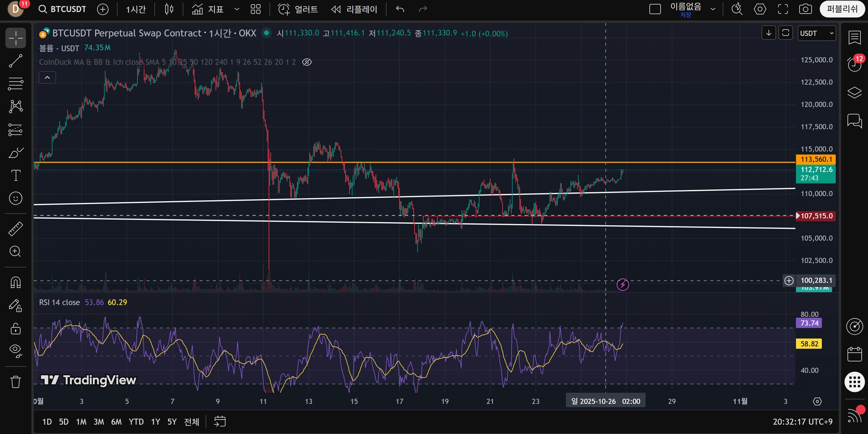Toggle CoinDuck indicator visibility eye icon
Image resolution: width=868 pixels, height=434 pixels.
click(x=307, y=62)
